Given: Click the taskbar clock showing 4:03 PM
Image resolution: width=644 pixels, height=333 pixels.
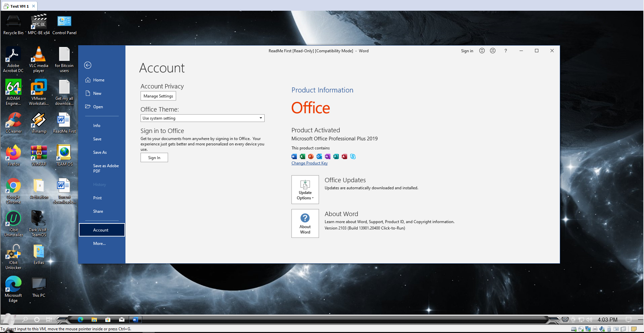Looking at the screenshot, I should pos(607,320).
